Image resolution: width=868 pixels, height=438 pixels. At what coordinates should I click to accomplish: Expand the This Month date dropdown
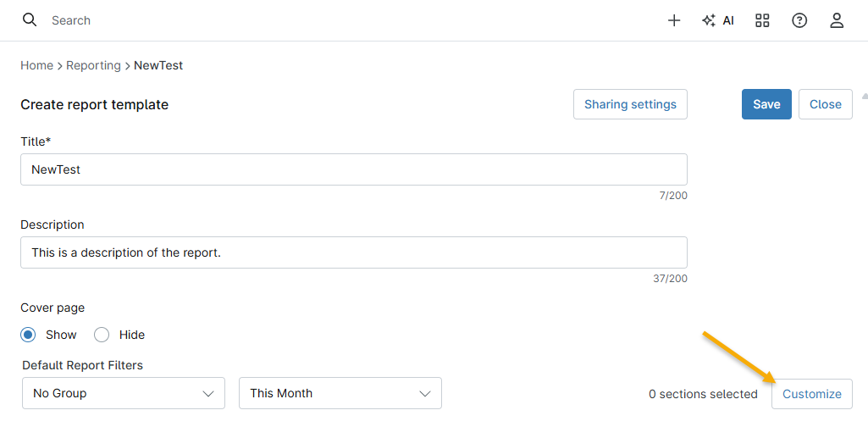click(340, 393)
